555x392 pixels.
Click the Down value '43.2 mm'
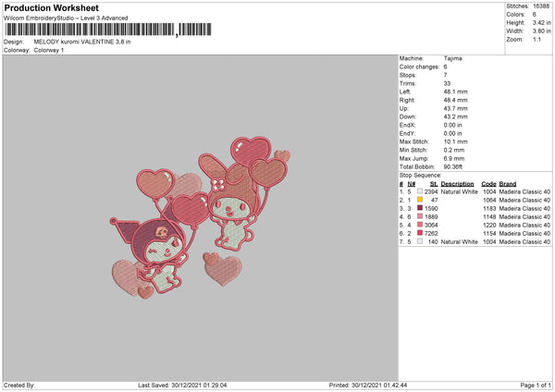455,116
